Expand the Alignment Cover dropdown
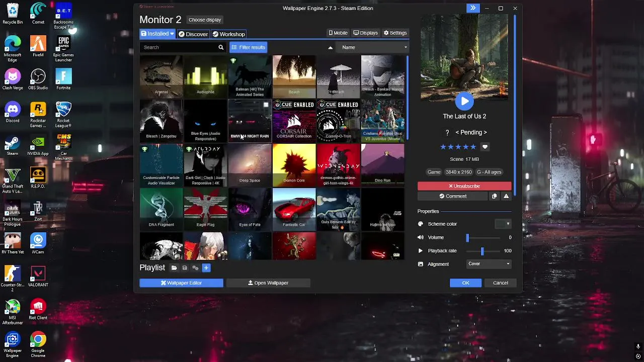Screen dimensions: 644x362 click(x=489, y=264)
